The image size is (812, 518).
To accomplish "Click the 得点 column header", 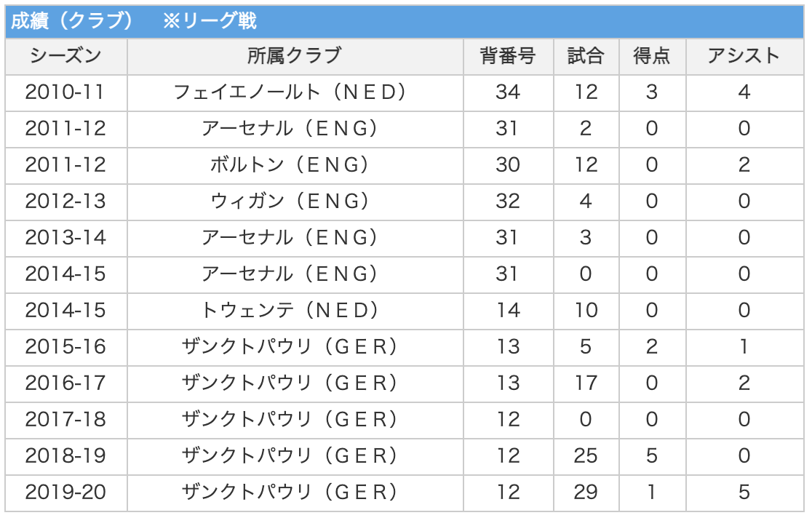I will pos(652,56).
